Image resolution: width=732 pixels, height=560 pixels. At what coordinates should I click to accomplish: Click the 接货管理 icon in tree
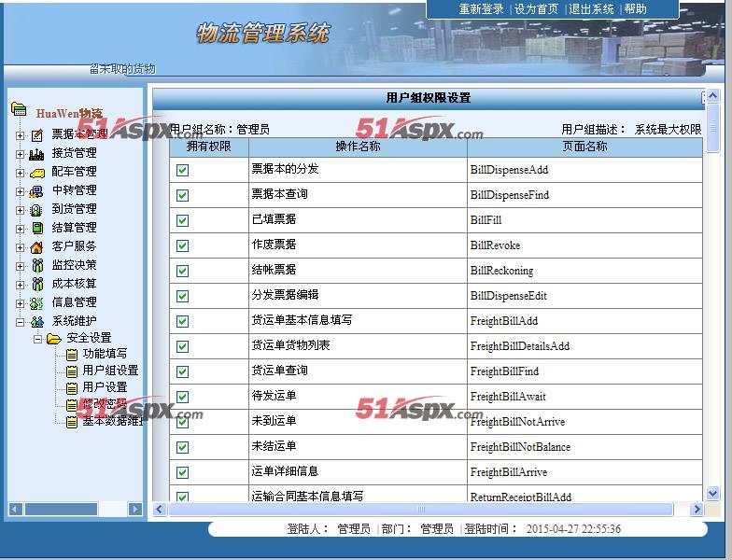click(x=36, y=153)
